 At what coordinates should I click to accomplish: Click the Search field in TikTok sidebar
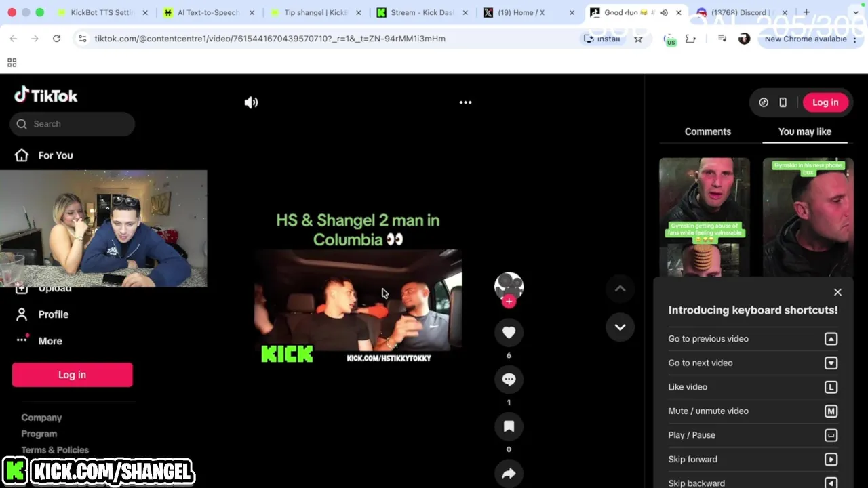point(72,124)
